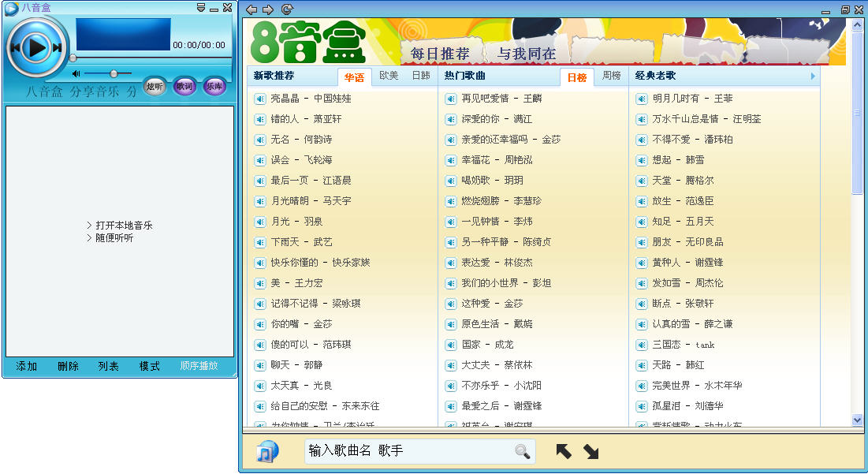Play icon for 再见吧爱情 - 王麟
The width and height of the screenshot is (868, 474).
tap(451, 99)
